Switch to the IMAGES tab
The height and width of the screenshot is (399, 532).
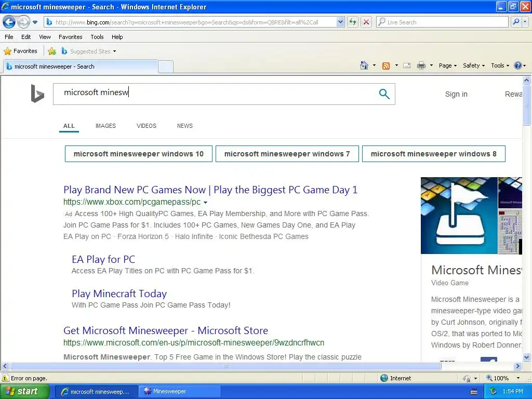click(105, 126)
